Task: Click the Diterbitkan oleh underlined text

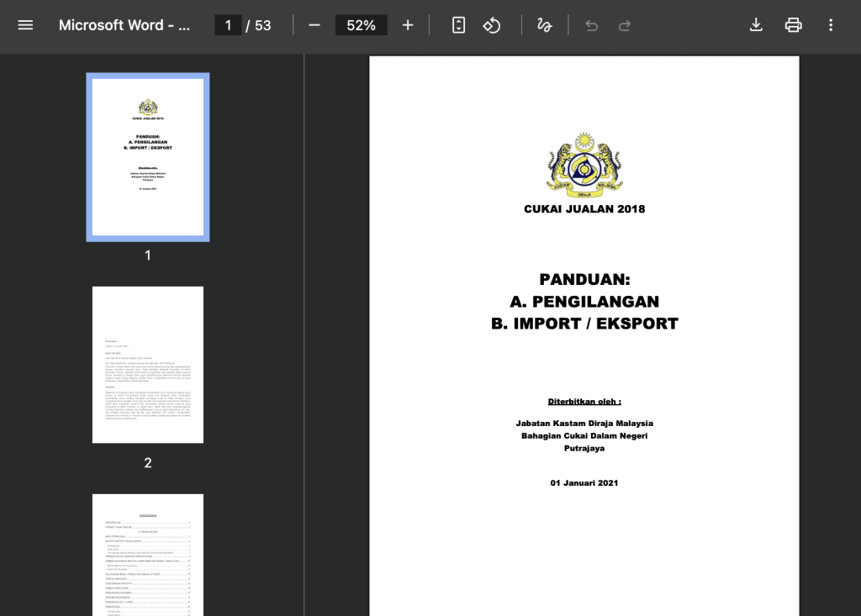Action: point(584,402)
